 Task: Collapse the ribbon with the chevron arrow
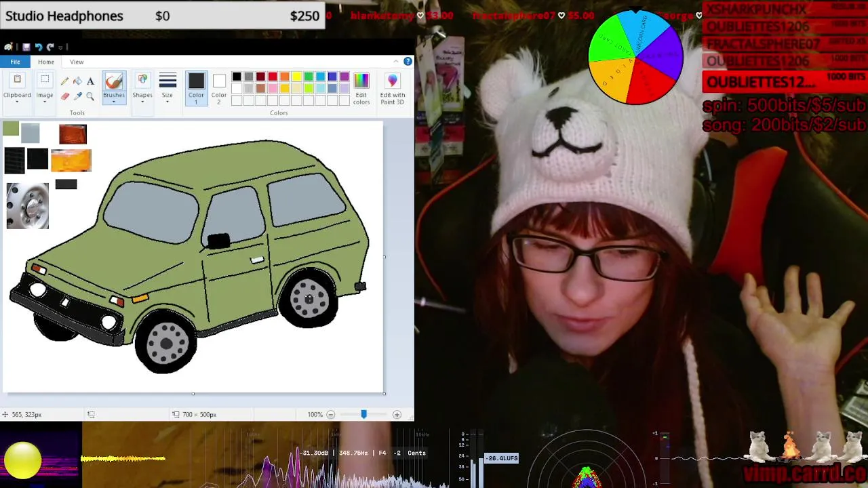pos(396,62)
